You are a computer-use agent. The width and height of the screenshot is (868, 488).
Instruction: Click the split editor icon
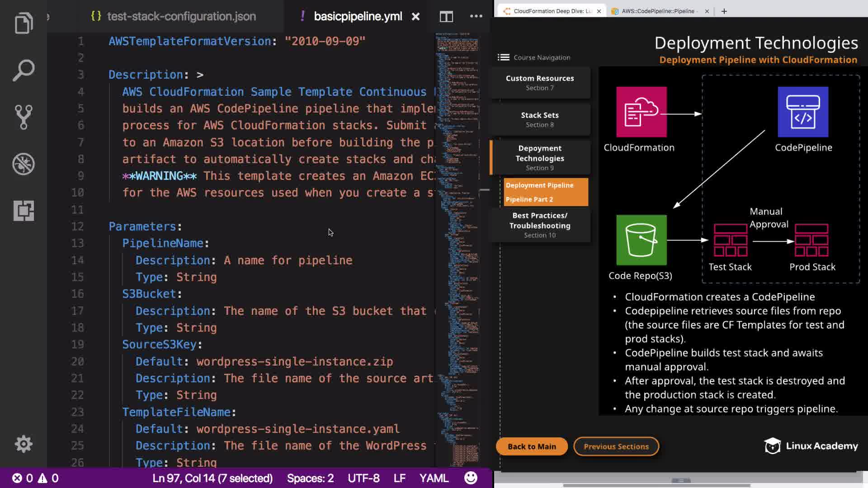point(446,17)
